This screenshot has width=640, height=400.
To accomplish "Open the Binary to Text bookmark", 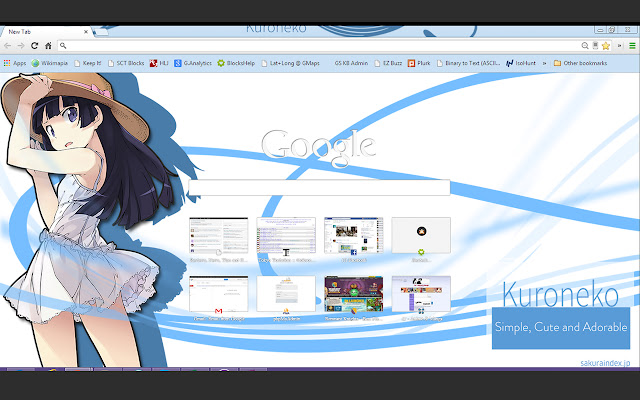I will click(x=468, y=63).
